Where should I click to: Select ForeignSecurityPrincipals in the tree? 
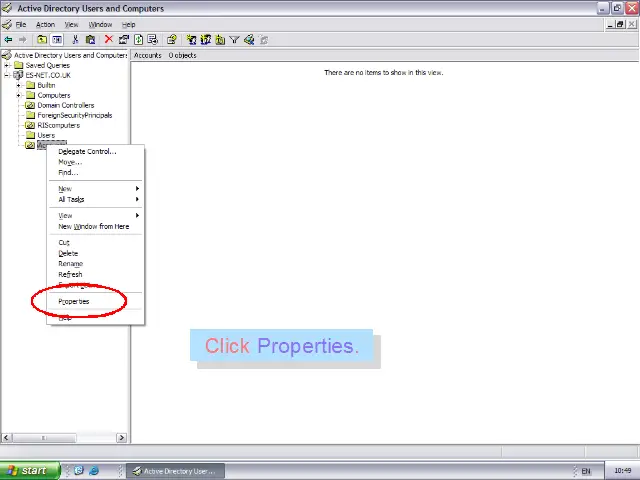click(x=75, y=115)
